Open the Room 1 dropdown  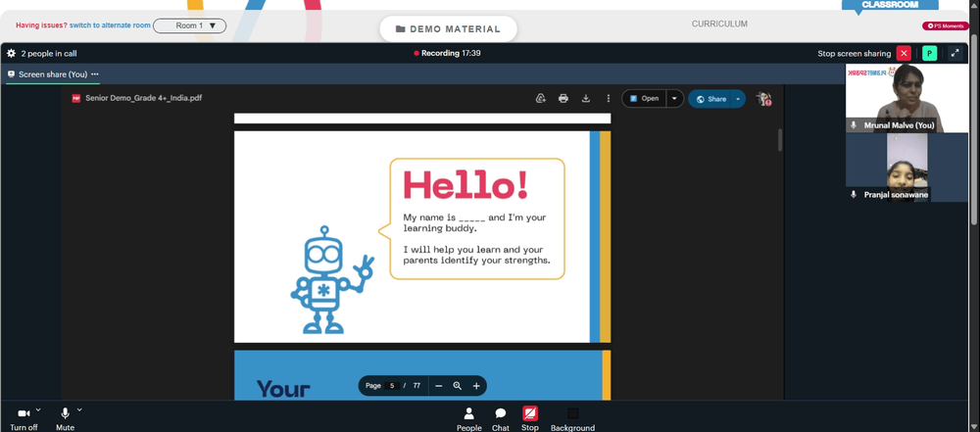coord(190,25)
